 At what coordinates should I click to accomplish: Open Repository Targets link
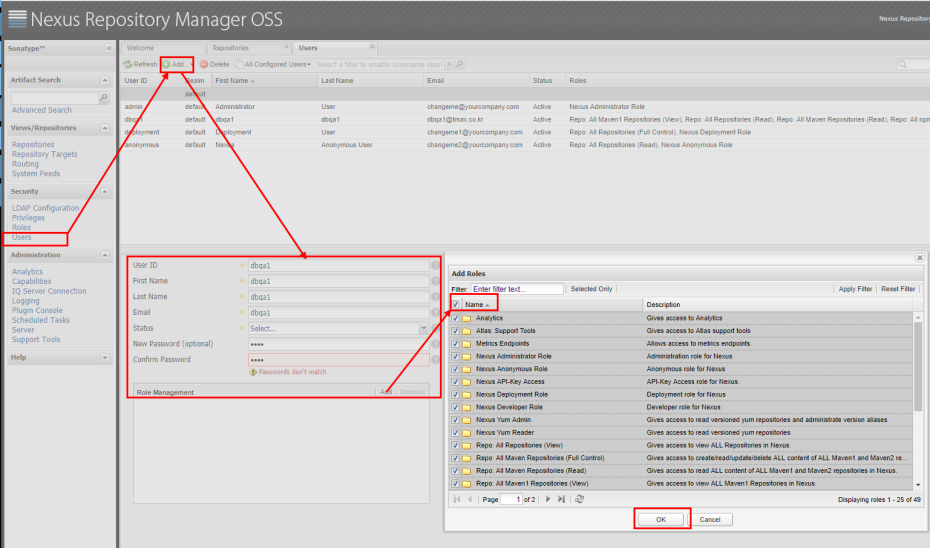click(x=45, y=154)
